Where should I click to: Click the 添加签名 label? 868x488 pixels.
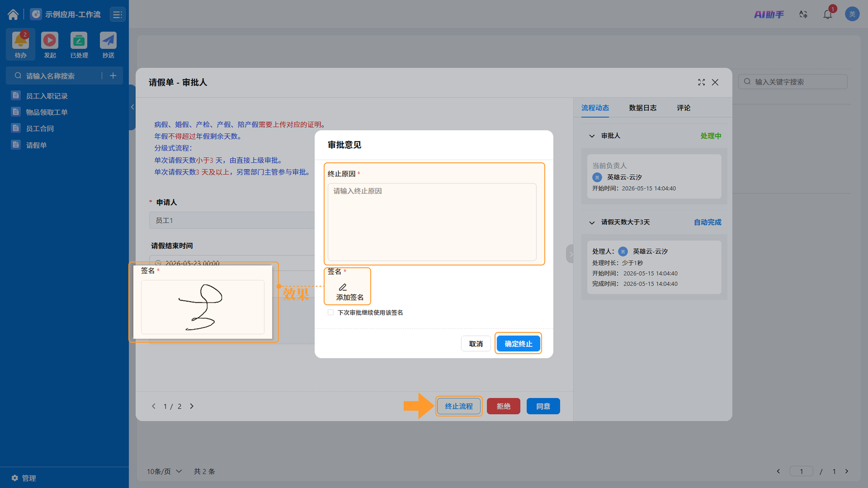[350, 297]
